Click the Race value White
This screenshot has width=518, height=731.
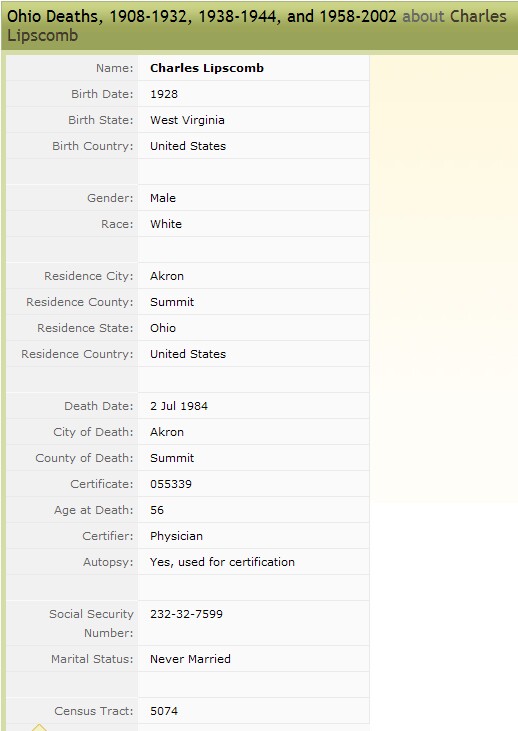point(166,224)
